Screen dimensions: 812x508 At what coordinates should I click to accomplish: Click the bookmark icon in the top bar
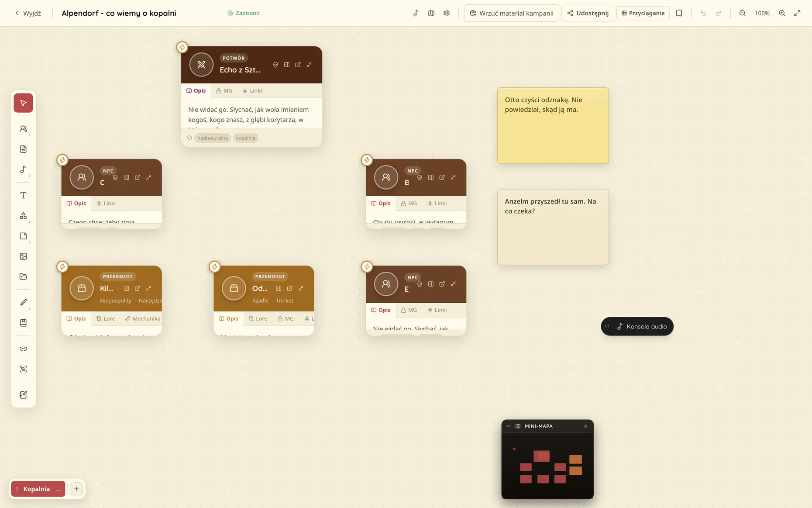pos(679,13)
